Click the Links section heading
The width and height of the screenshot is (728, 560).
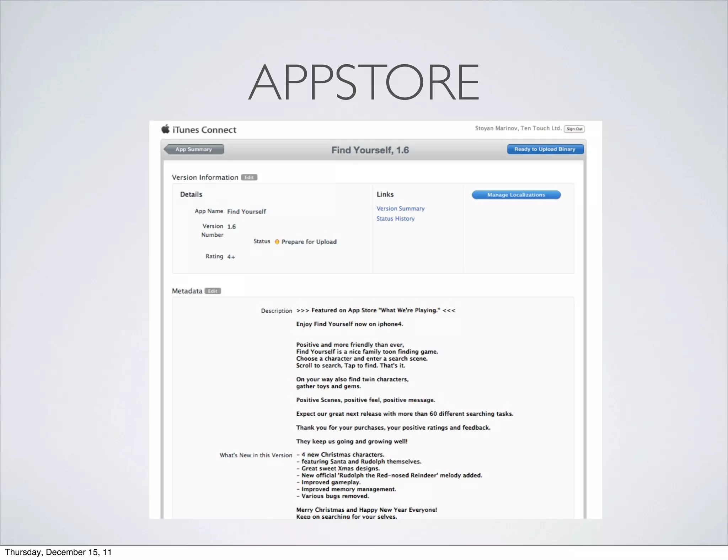[385, 194]
